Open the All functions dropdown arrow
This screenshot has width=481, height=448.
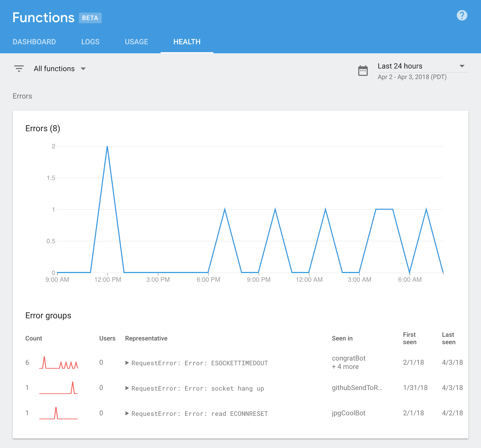pyautogui.click(x=83, y=69)
